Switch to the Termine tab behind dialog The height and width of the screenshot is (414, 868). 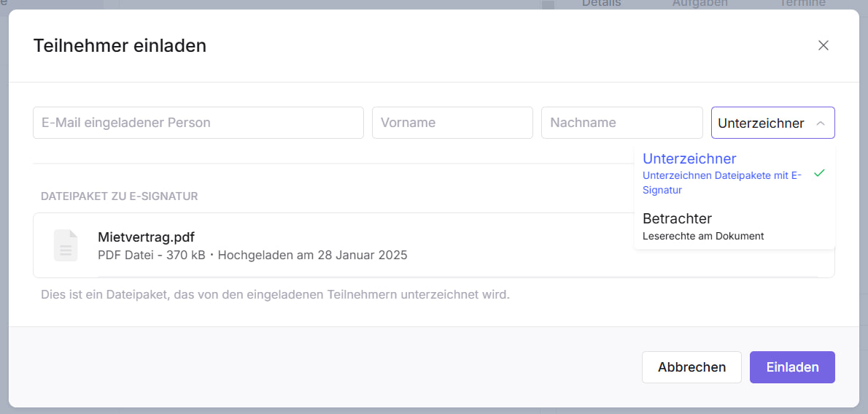[x=802, y=4]
